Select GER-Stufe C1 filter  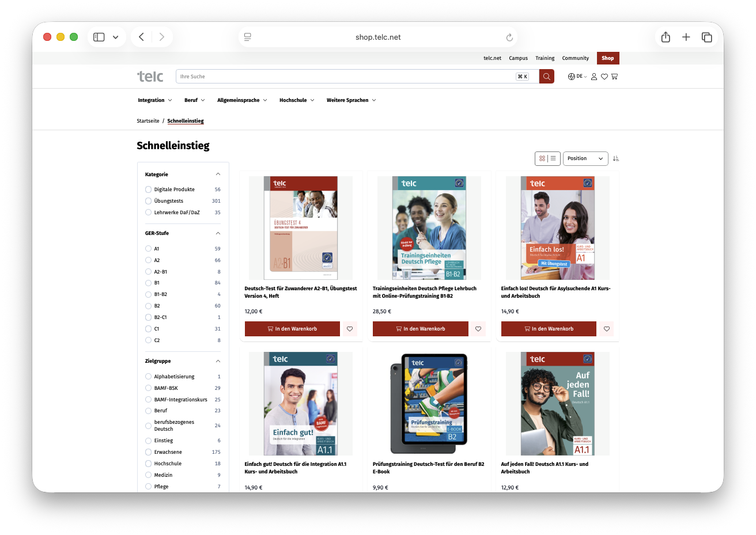pyautogui.click(x=149, y=329)
